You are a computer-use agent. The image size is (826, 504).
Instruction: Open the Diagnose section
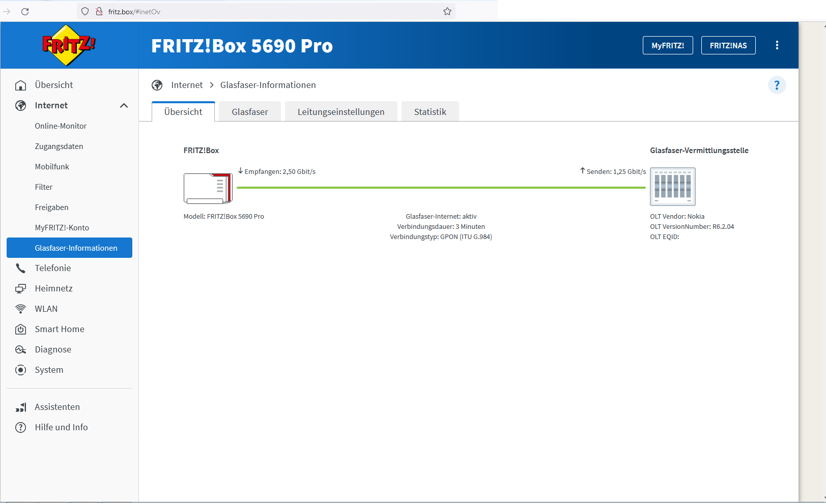53,349
